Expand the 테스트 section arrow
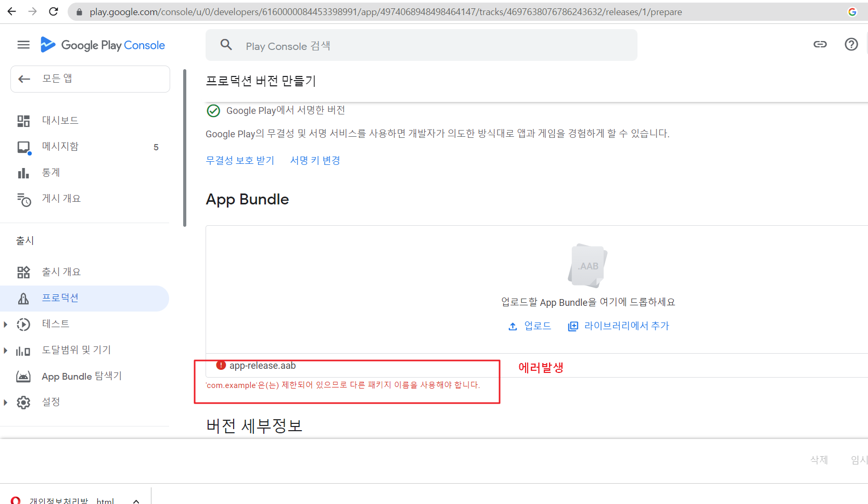This screenshot has height=504, width=868. [x=5, y=325]
